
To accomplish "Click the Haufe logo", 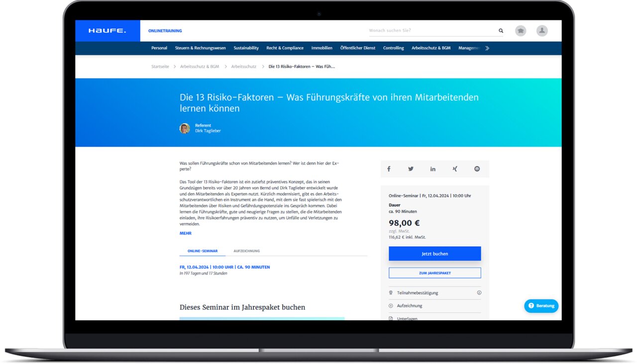I will [x=107, y=31].
